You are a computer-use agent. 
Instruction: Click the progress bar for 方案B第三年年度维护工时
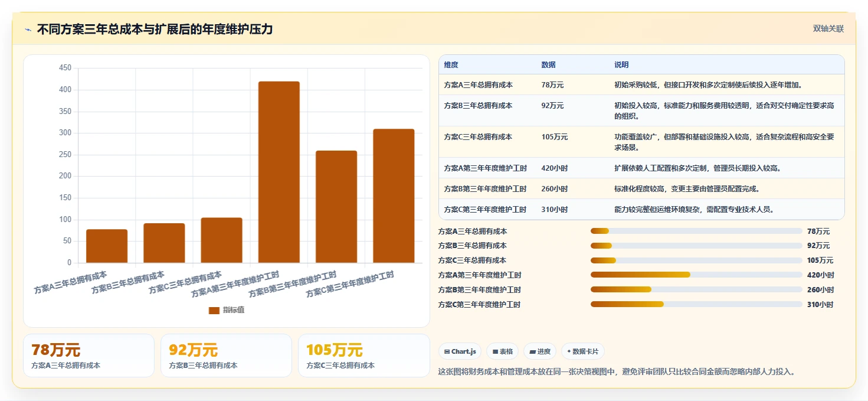click(696, 290)
